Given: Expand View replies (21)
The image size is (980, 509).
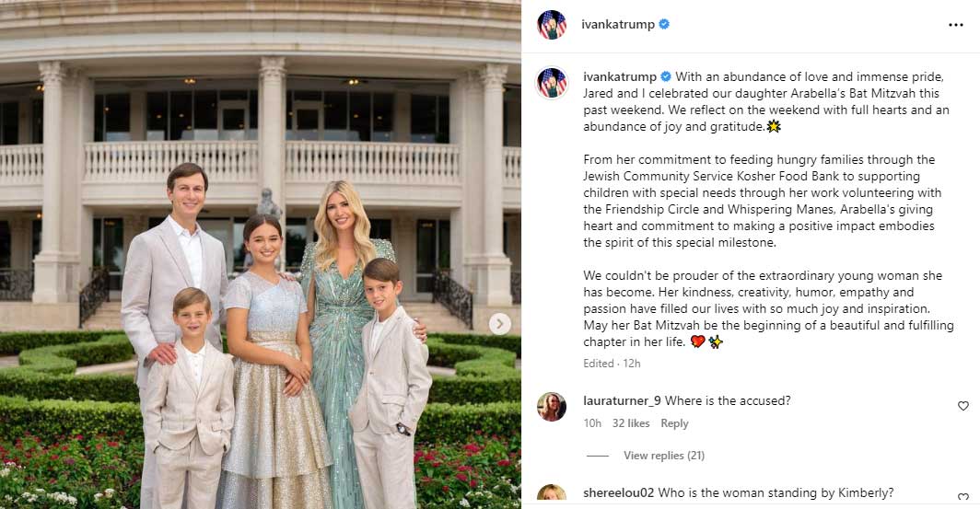Looking at the screenshot, I should click(664, 456).
